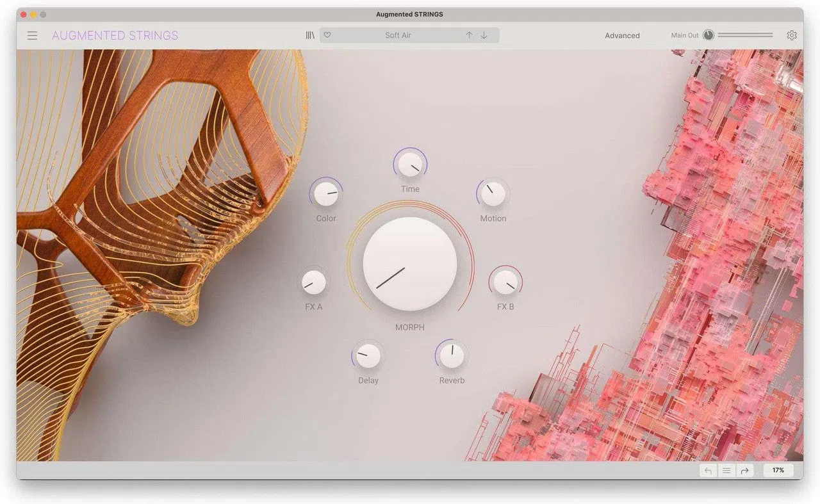Favorite the Soft Air preset with heart
Screen dimensions: 820x504
[327, 35]
